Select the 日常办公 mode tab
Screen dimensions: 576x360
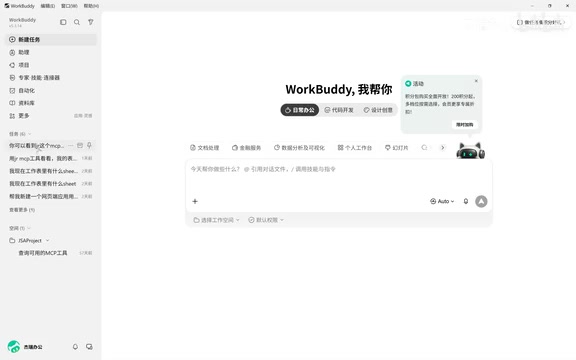click(x=300, y=110)
